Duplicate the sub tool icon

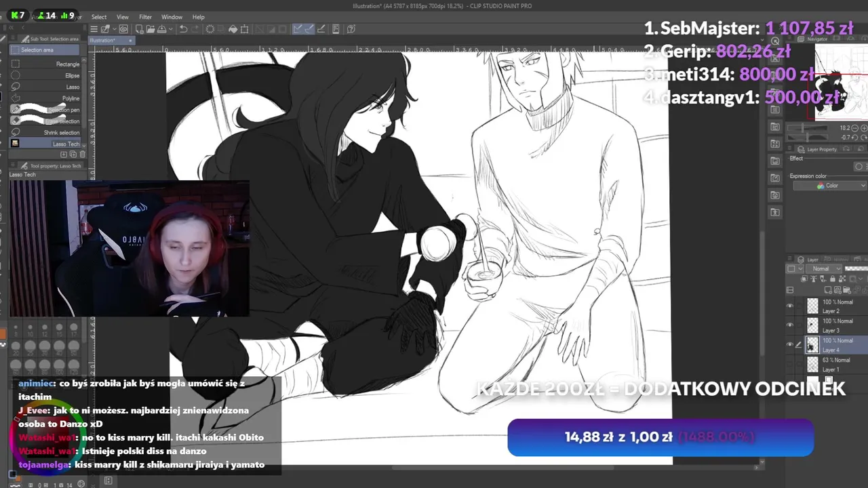click(x=73, y=155)
